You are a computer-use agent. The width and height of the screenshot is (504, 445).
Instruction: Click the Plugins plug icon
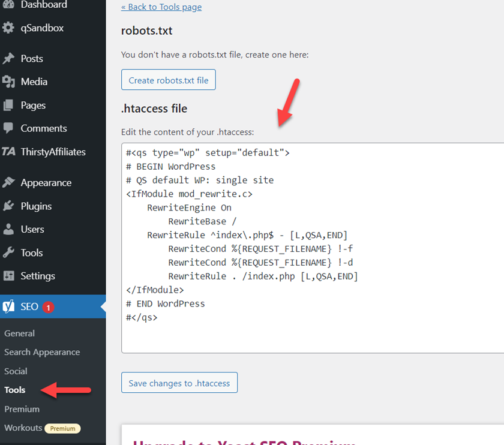pyautogui.click(x=8, y=206)
